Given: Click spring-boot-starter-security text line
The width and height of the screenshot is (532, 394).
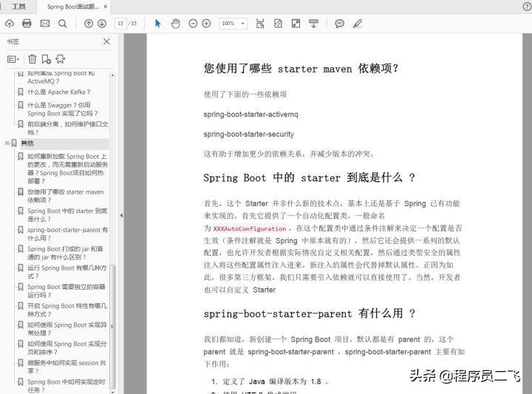Looking at the screenshot, I should tap(249, 134).
